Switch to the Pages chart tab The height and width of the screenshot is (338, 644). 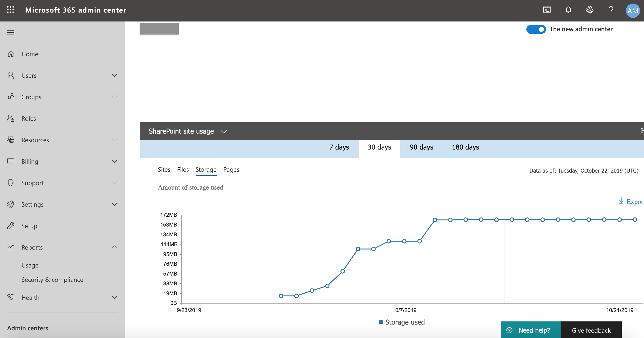tap(231, 170)
